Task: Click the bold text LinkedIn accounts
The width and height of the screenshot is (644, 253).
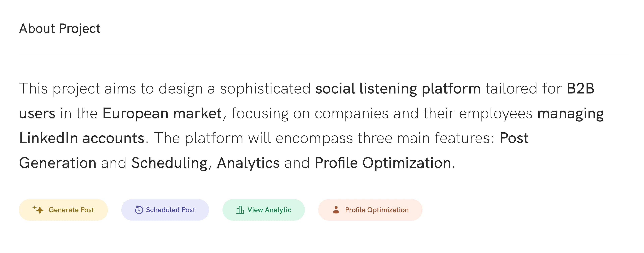Action: (82, 138)
